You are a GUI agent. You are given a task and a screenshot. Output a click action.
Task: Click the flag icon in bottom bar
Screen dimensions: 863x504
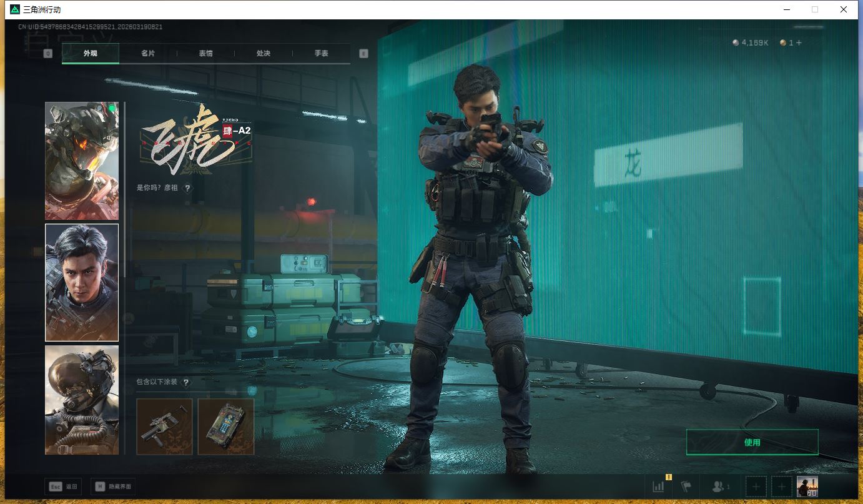pos(686,487)
